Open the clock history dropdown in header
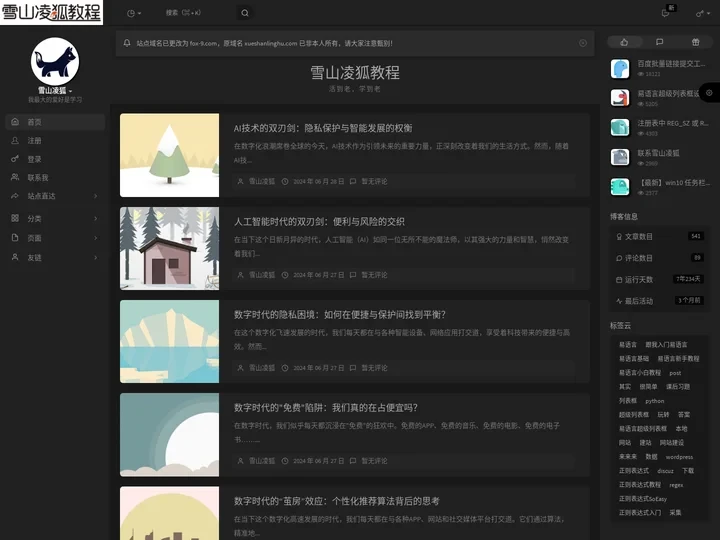 (x=134, y=13)
